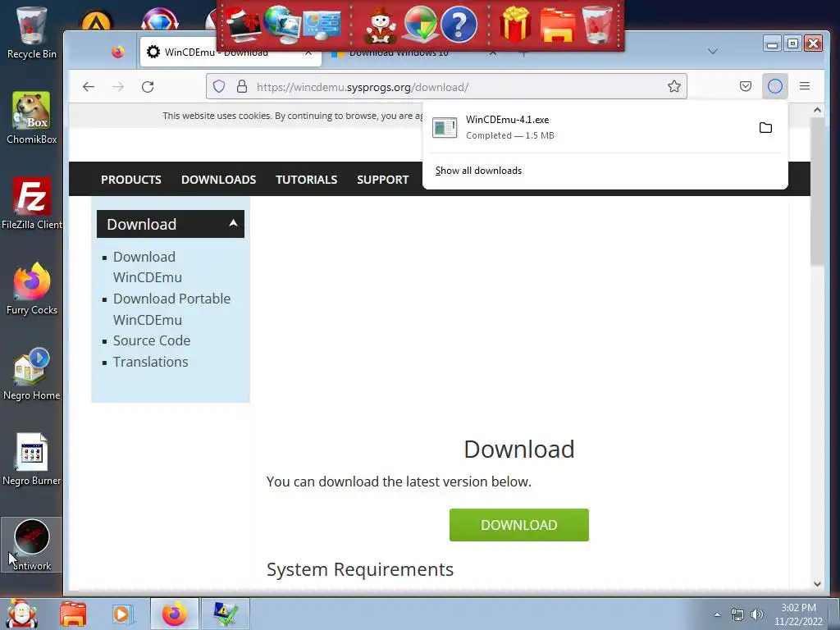Click the globe network icon in the dock

(x=282, y=25)
